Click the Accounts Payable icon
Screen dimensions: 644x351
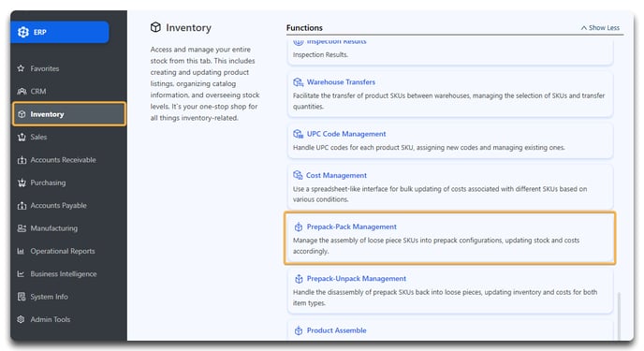click(x=22, y=206)
